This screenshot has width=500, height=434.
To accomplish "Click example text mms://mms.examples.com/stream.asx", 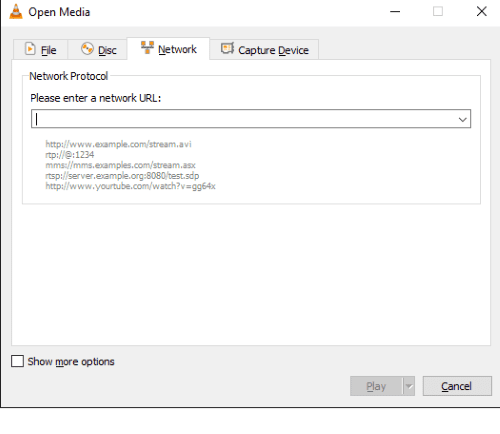I will 120,165.
